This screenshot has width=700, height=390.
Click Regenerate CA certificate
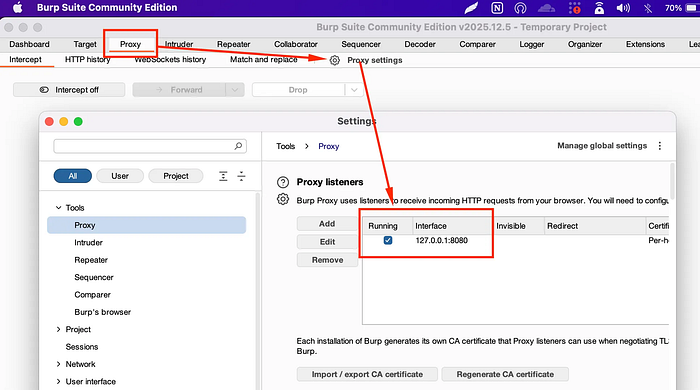coord(505,374)
